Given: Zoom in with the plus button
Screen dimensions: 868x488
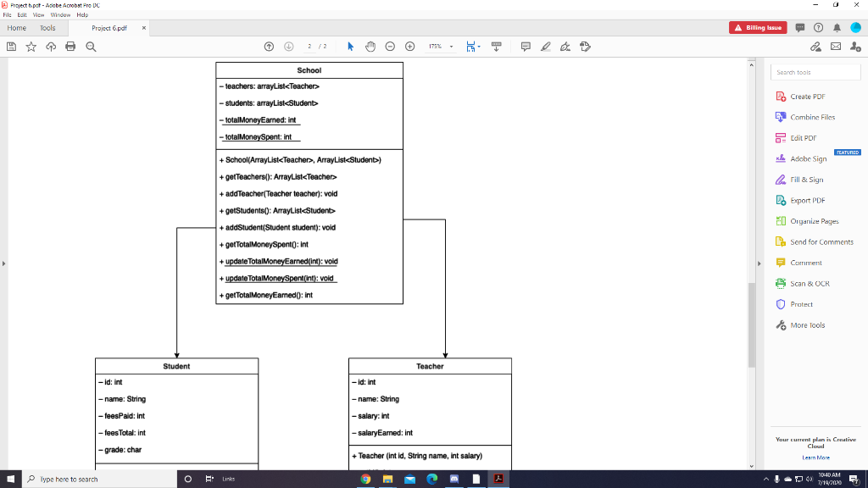Looking at the screenshot, I should (x=409, y=47).
